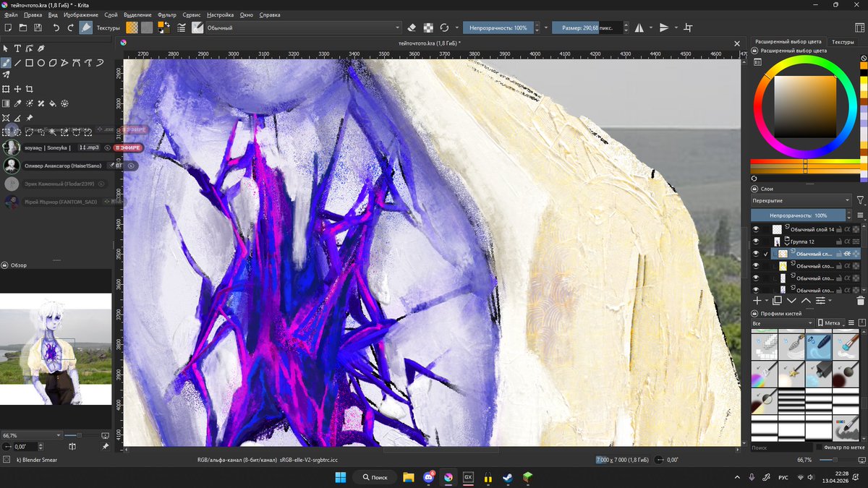868x488 pixels.
Task: Hide layer Обычный слой 14
Action: 756,229
